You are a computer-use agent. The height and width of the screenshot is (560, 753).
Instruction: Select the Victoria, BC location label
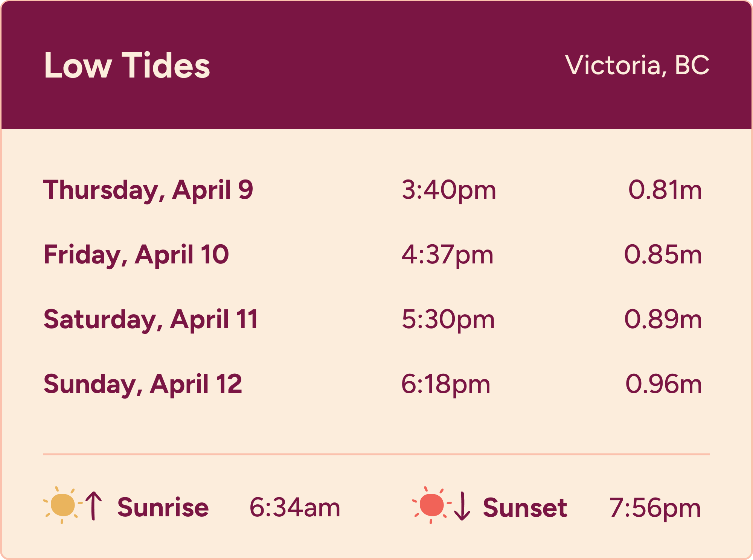[637, 65]
